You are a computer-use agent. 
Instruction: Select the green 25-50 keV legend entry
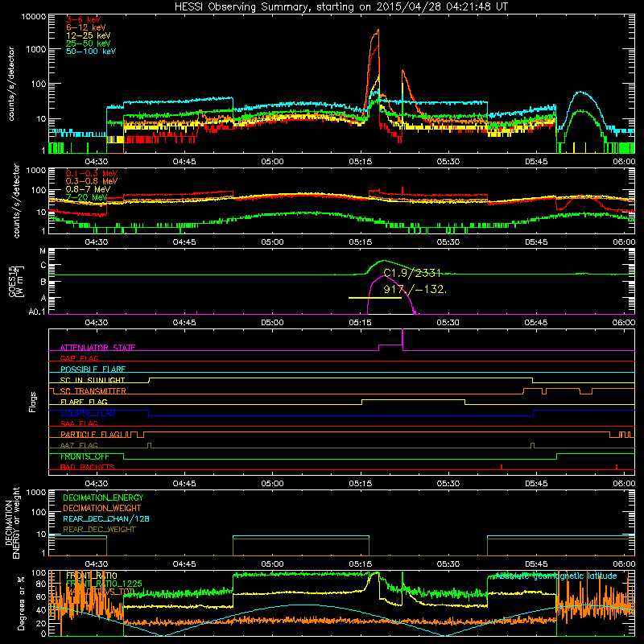click(88, 43)
